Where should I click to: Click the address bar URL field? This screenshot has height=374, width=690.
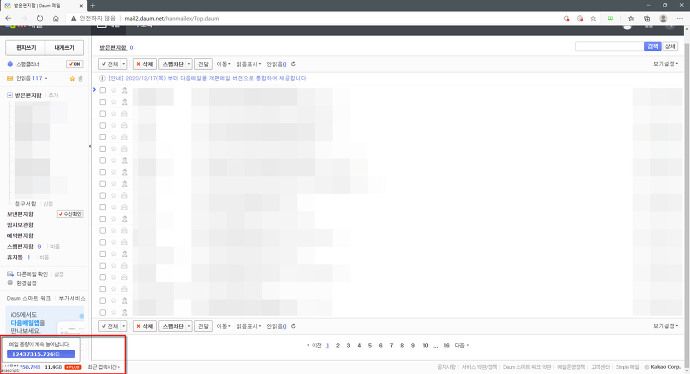pyautogui.click(x=172, y=18)
